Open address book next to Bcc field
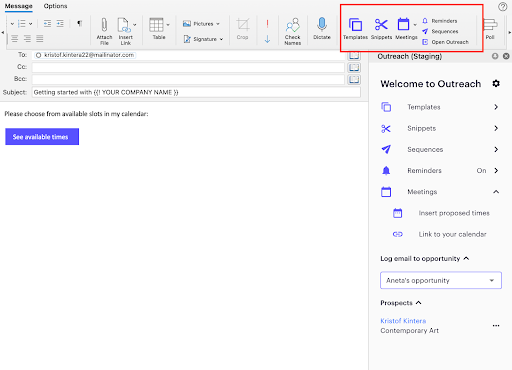The width and height of the screenshot is (512, 370). pos(354,80)
